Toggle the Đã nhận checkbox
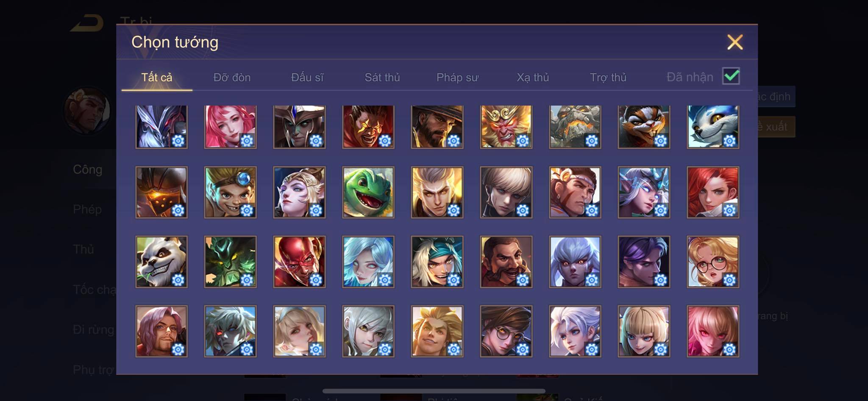The image size is (868, 401). point(731,76)
